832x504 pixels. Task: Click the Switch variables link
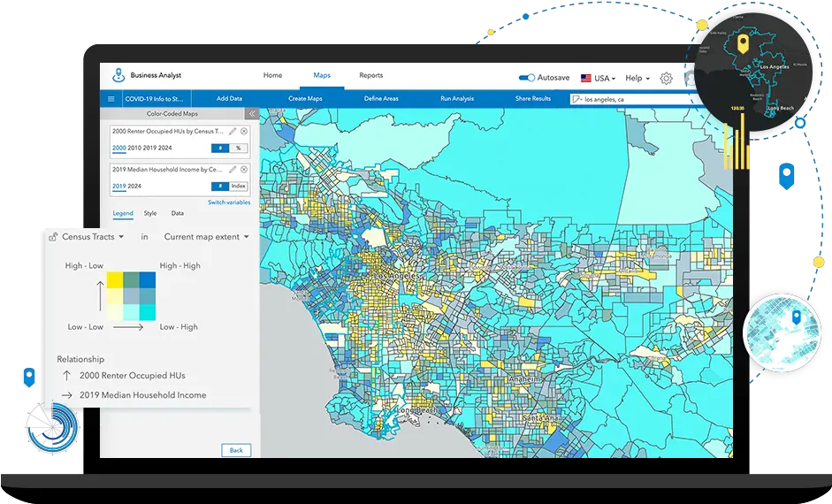(229, 202)
